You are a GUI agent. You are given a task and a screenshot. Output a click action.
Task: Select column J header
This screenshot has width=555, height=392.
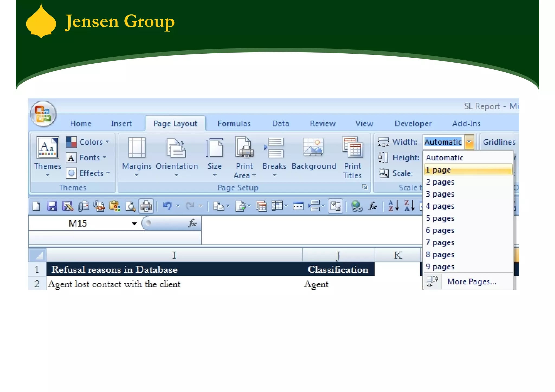[338, 255]
